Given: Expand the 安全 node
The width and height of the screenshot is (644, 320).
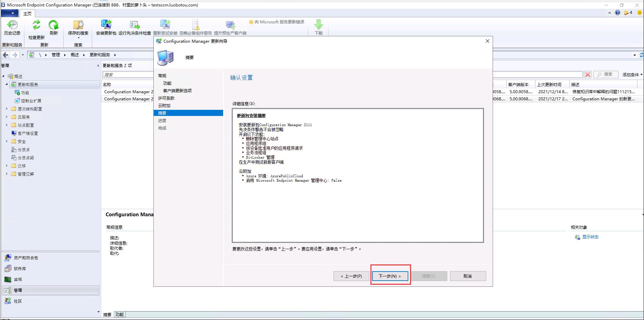Looking at the screenshot, I should (7, 141).
